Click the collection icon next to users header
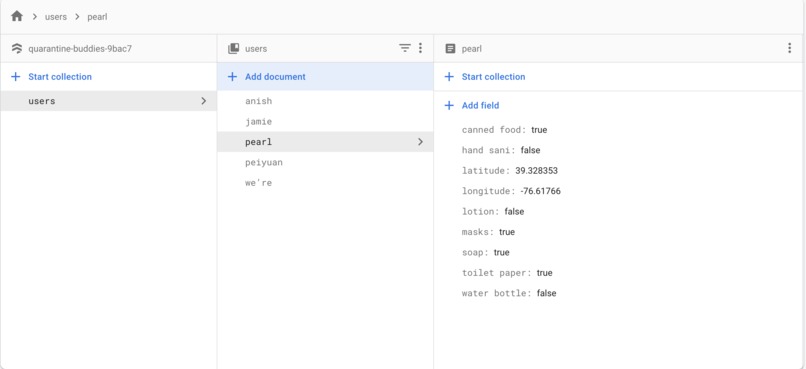The image size is (806, 369). tap(233, 48)
